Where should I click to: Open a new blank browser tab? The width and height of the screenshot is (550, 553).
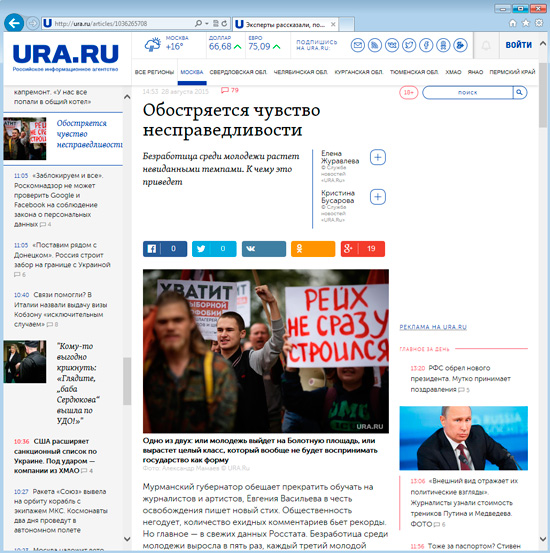tap(346, 24)
